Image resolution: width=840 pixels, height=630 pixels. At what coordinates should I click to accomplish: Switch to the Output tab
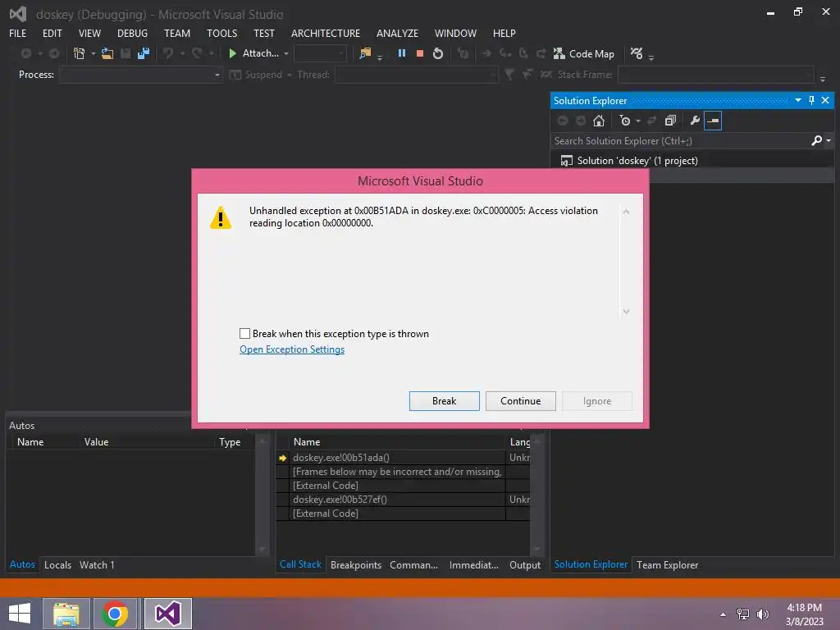click(524, 564)
